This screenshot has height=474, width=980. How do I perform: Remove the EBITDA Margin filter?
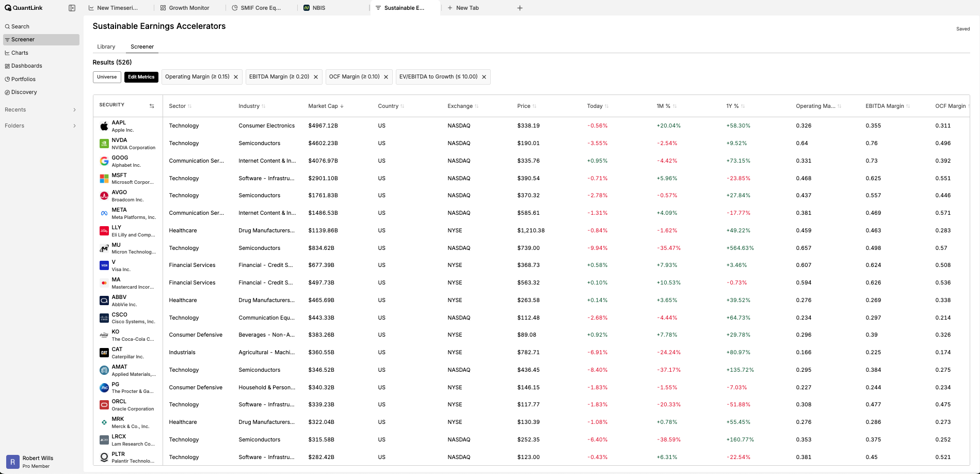coord(316,77)
